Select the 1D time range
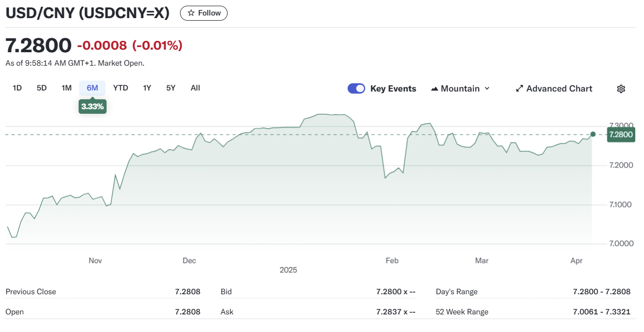Image resolution: width=644 pixels, height=332 pixels. tap(17, 88)
